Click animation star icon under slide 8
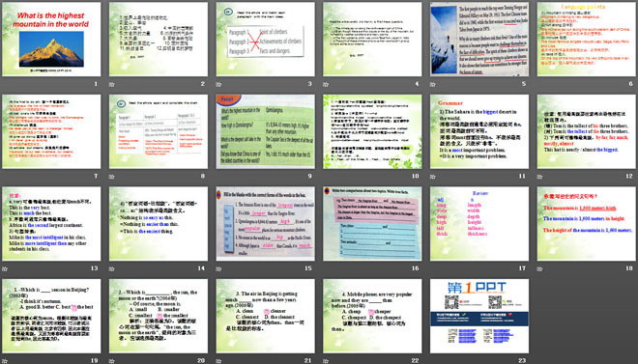The width and height of the screenshot is (638, 364). point(111,177)
